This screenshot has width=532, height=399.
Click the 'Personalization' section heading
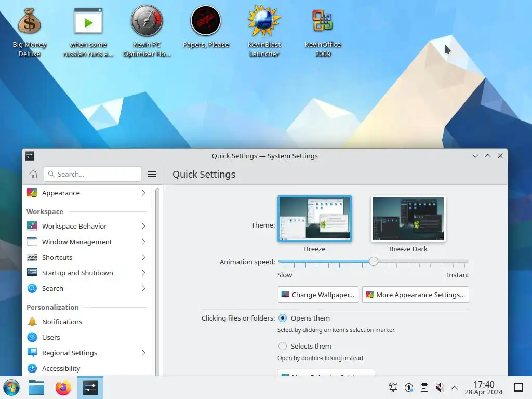coord(52,307)
